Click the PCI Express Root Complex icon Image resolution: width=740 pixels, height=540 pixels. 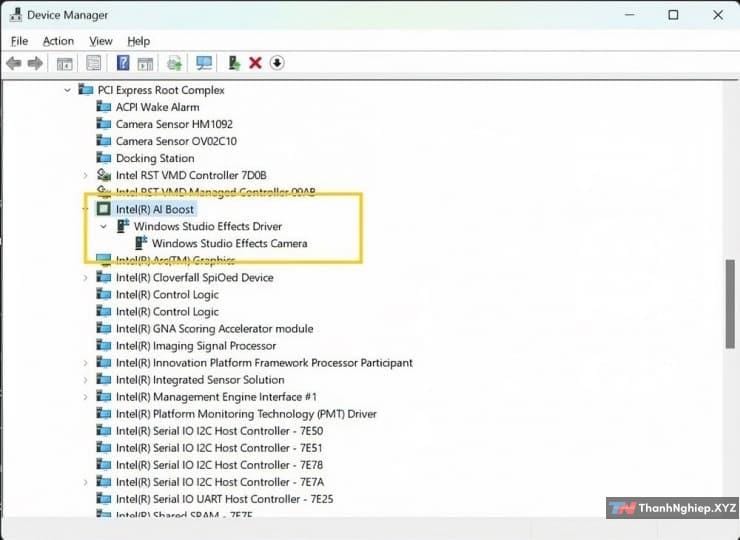coord(85,89)
